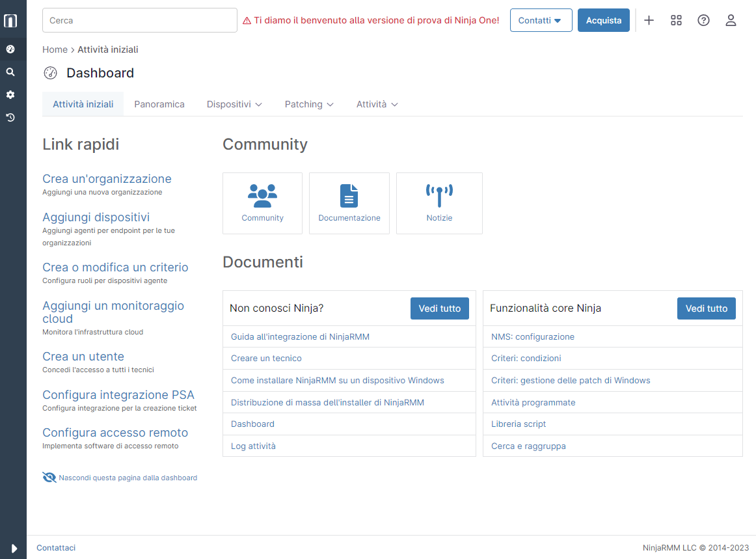The height and width of the screenshot is (559, 756).
Task: Click the Acquista button
Action: [604, 20]
